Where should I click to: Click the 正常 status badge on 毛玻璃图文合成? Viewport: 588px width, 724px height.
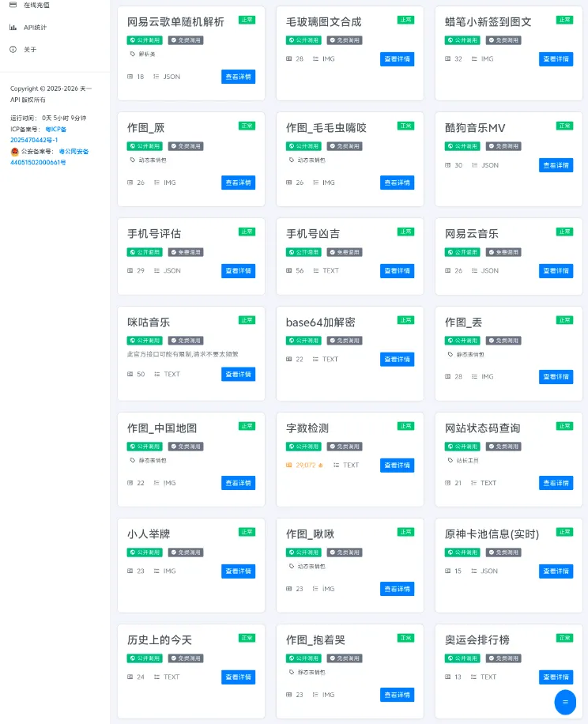405,20
